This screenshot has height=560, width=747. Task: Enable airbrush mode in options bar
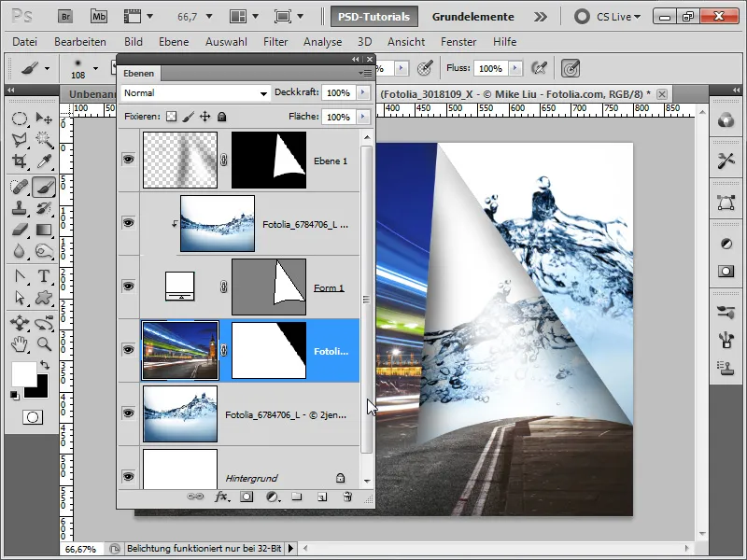(x=539, y=68)
